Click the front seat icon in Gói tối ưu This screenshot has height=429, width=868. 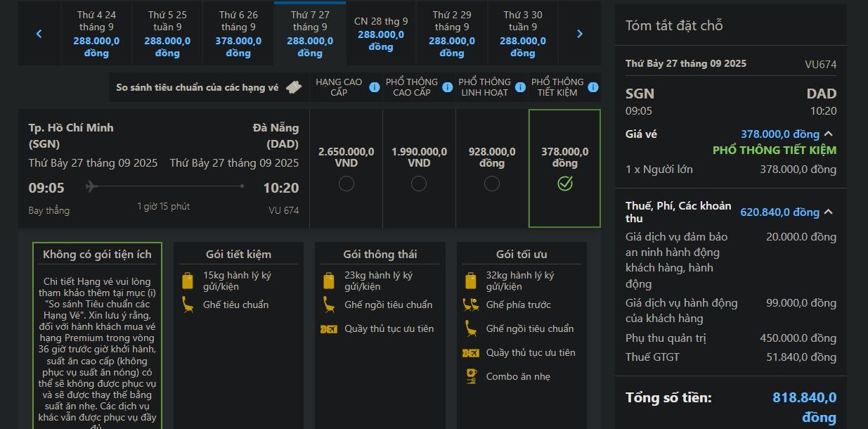[x=470, y=305]
